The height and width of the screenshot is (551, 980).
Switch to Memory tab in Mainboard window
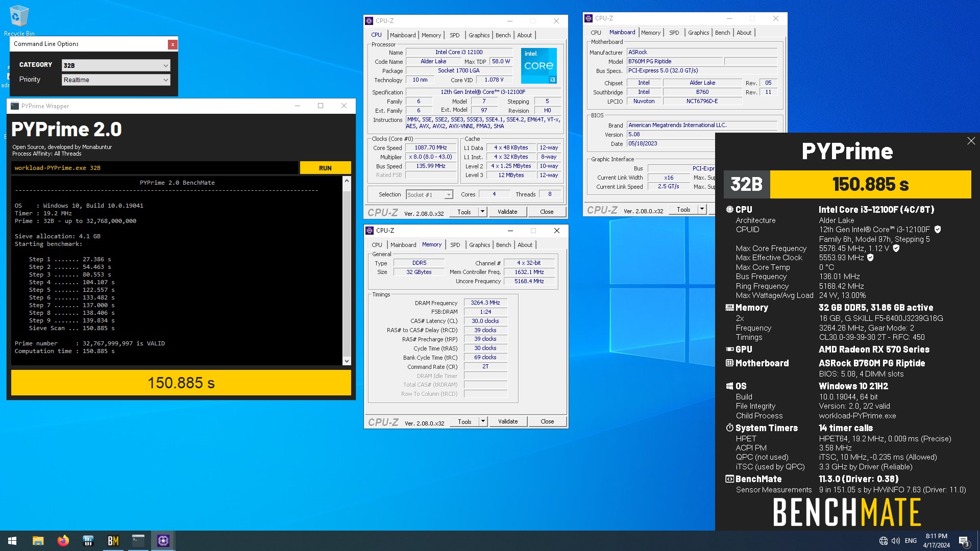(651, 33)
